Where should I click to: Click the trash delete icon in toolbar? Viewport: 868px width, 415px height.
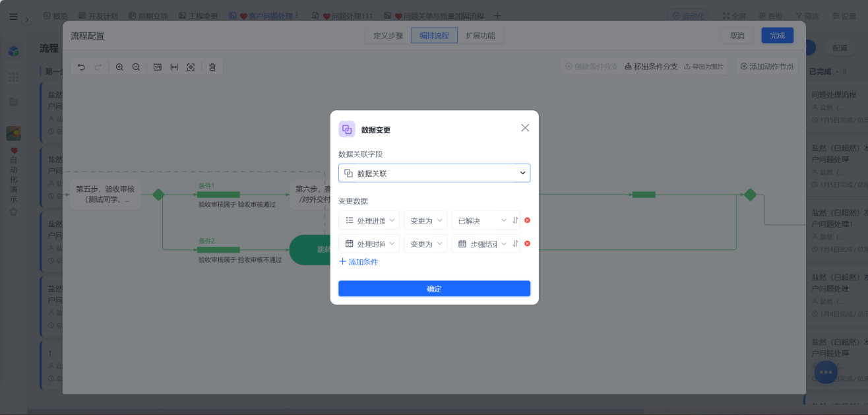[x=212, y=67]
